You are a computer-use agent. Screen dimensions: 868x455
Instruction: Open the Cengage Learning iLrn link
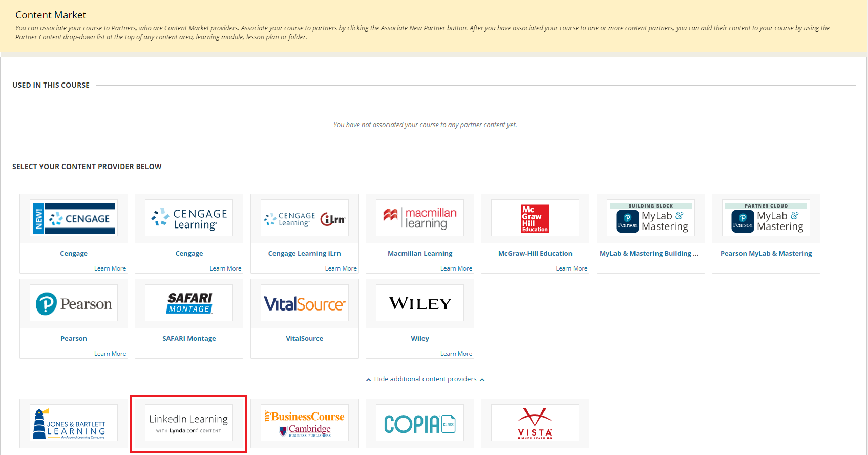click(305, 254)
